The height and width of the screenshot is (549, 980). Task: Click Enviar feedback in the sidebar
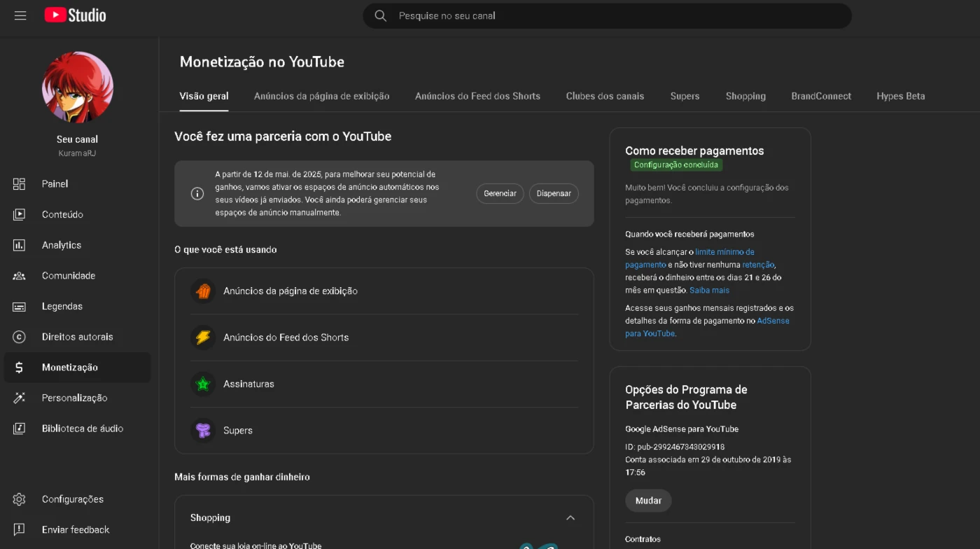click(77, 529)
